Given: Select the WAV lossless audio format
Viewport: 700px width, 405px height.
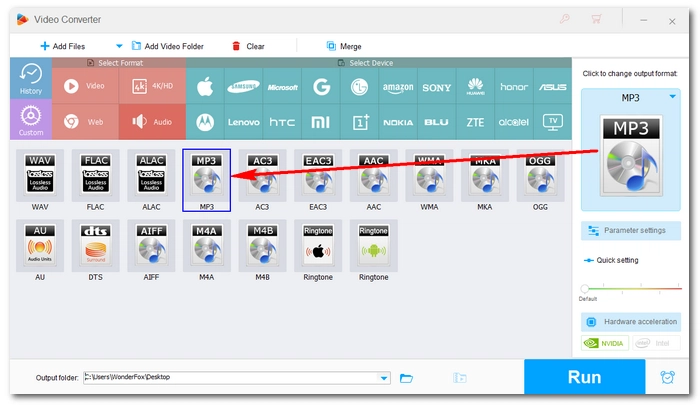Looking at the screenshot, I should 40,175.
